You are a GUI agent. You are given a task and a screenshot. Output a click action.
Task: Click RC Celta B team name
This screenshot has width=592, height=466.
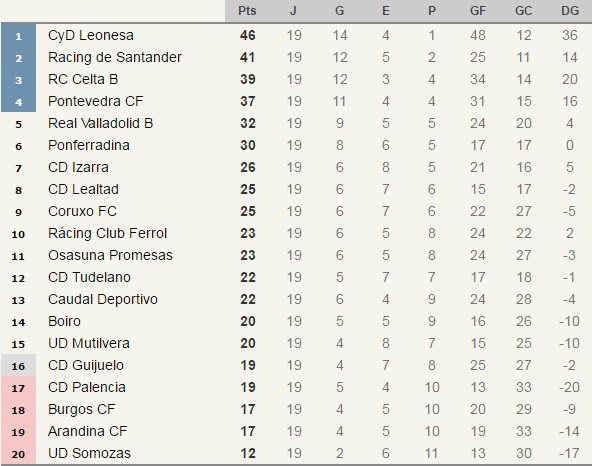click(83, 79)
